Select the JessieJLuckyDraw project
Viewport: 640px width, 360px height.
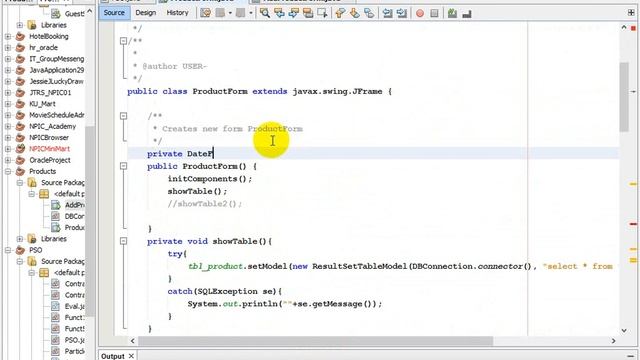click(56, 81)
